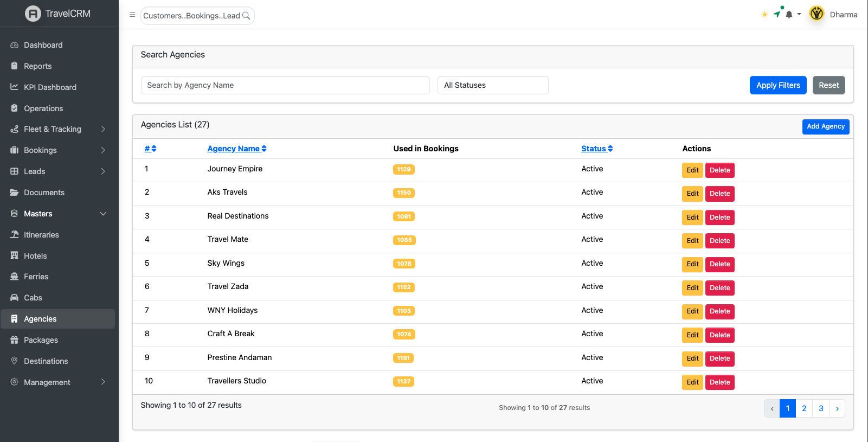868x442 pixels.
Task: Click the Cabs car icon
Action: click(15, 298)
